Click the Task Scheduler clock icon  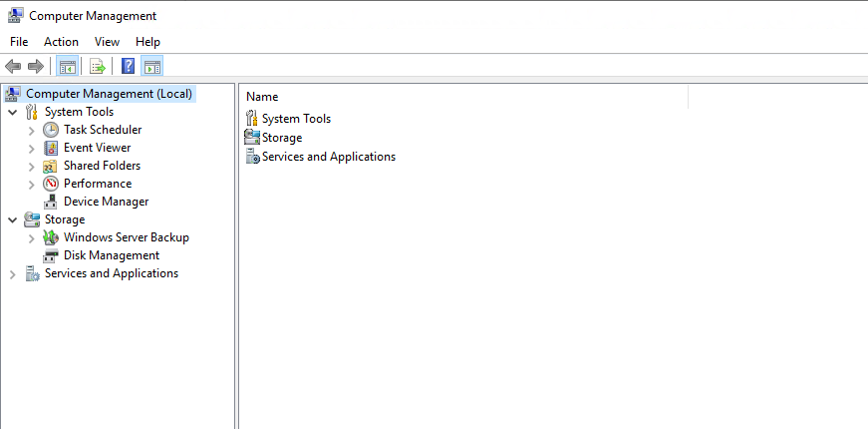[x=51, y=130]
